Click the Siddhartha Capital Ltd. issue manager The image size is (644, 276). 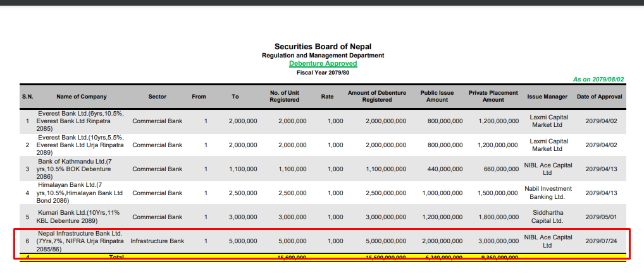[547, 217]
